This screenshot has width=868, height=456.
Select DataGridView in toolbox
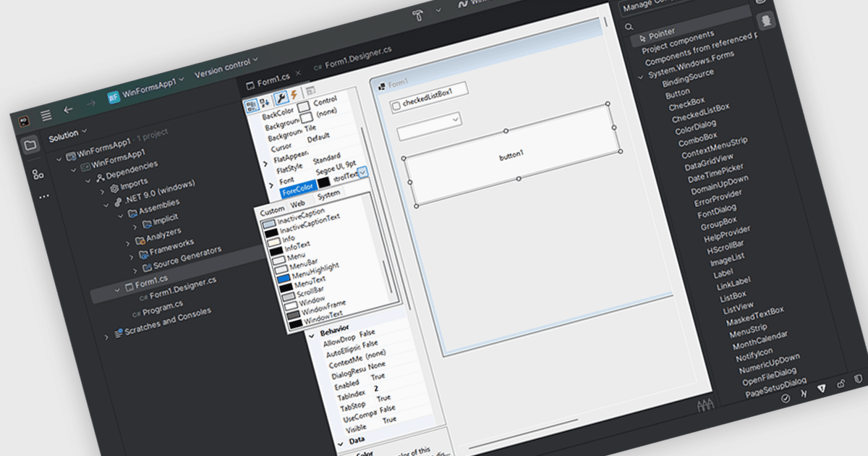point(708,162)
